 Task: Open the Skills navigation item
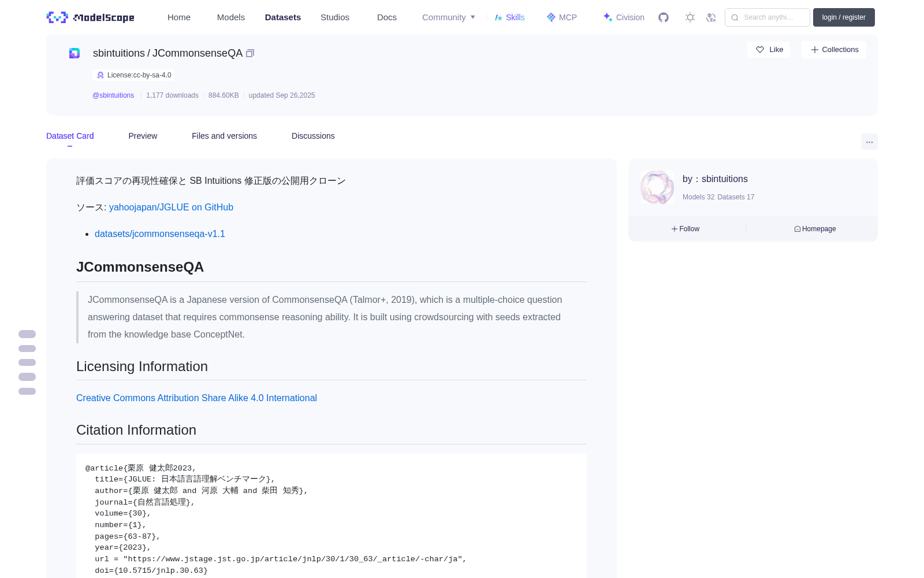pyautogui.click(x=509, y=17)
